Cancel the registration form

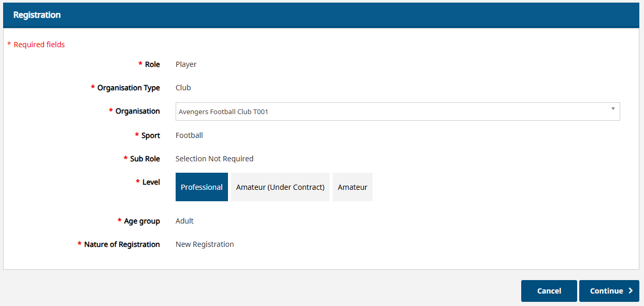pos(549,291)
